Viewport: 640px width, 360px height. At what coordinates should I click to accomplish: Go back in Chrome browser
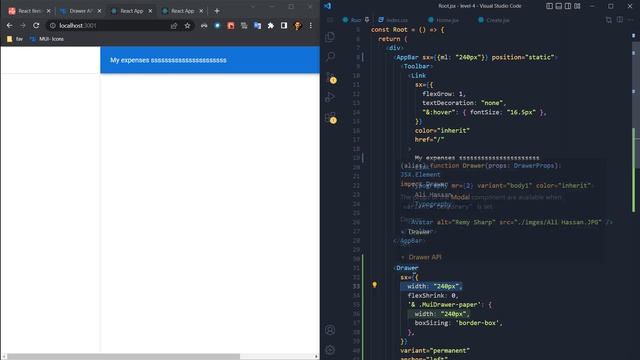[x=9, y=25]
